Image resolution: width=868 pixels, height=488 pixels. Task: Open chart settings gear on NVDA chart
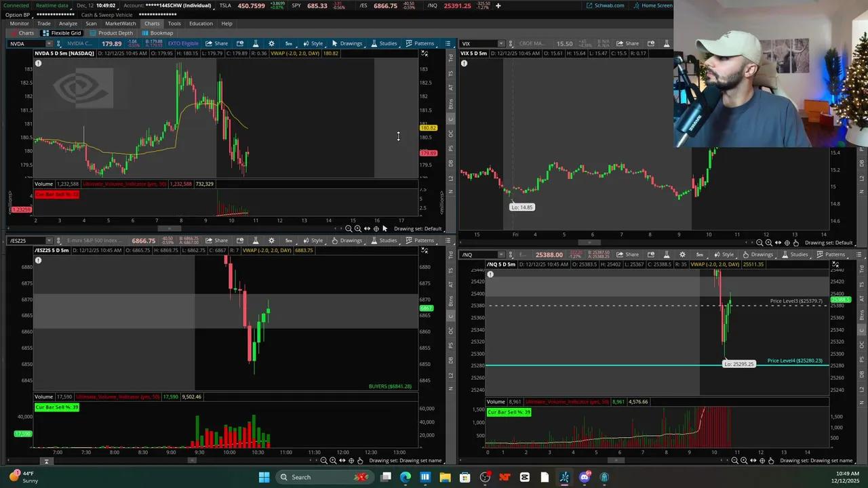point(271,43)
